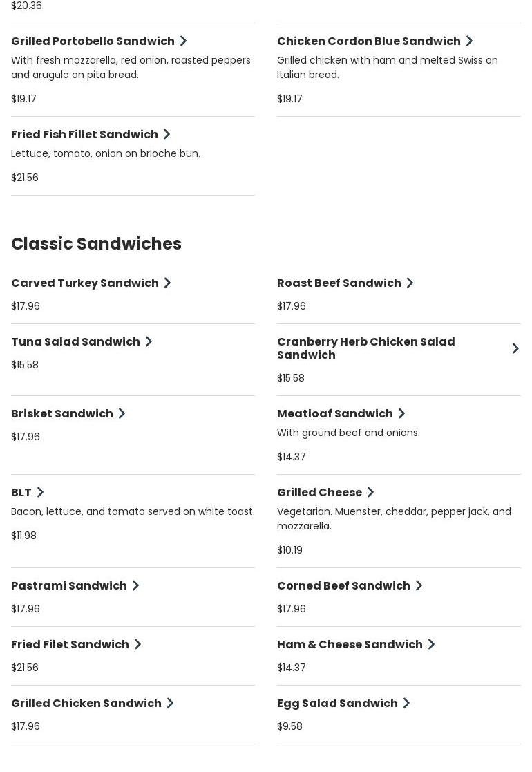The height and width of the screenshot is (772, 532).
Task: Click chevron beside Roast Beef Sandwich
Action: pos(410,283)
